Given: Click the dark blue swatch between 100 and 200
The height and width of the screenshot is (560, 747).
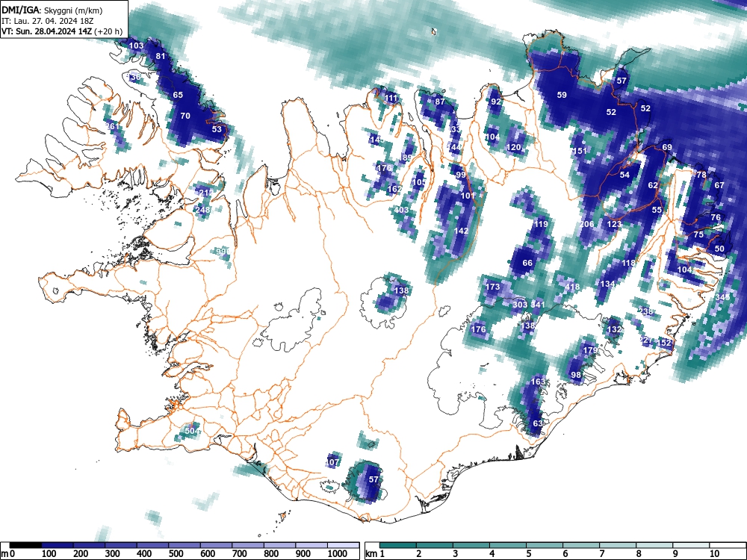Looking at the screenshot, I should point(58,545).
